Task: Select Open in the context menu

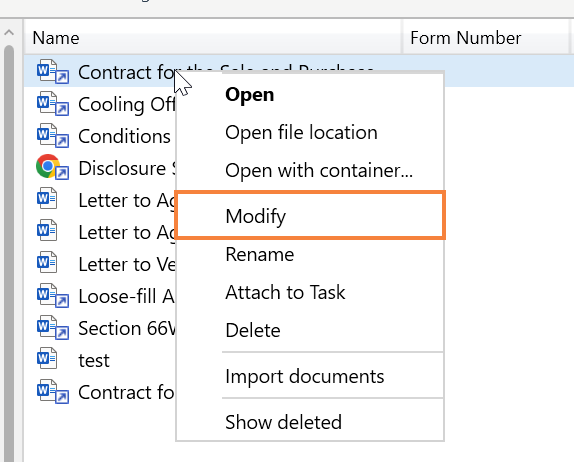Action: (x=249, y=95)
